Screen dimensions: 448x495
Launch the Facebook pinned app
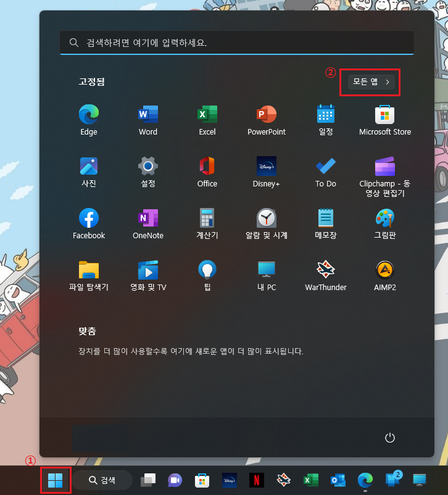tap(89, 224)
